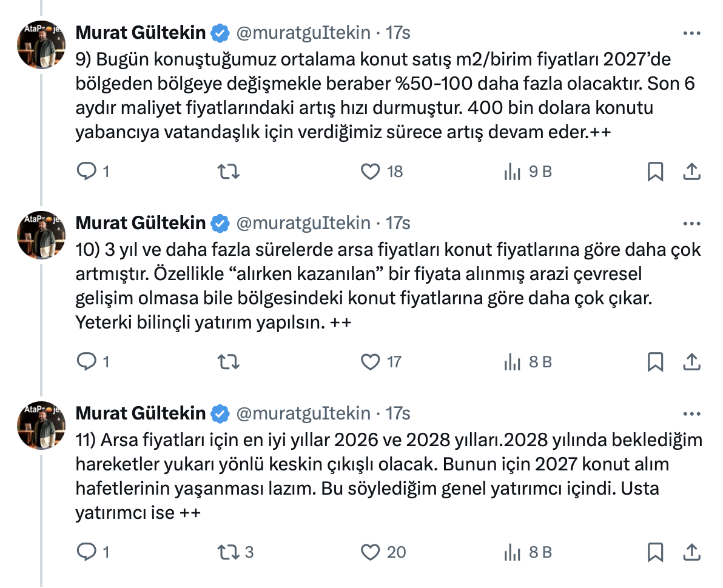Open Murat Gültekin's profile name on tweet 11

140,413
